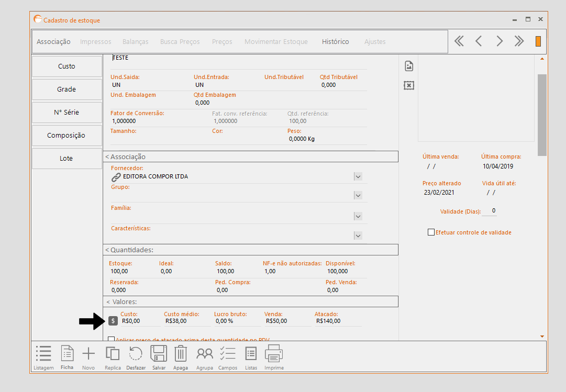The width and height of the screenshot is (566, 392).
Task: Click the Salvar floppy disk icon
Action: 159,354
